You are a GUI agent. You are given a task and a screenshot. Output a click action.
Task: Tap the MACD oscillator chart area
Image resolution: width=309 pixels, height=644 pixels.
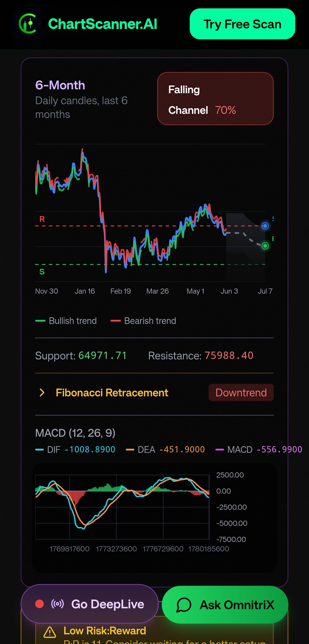[122, 507]
